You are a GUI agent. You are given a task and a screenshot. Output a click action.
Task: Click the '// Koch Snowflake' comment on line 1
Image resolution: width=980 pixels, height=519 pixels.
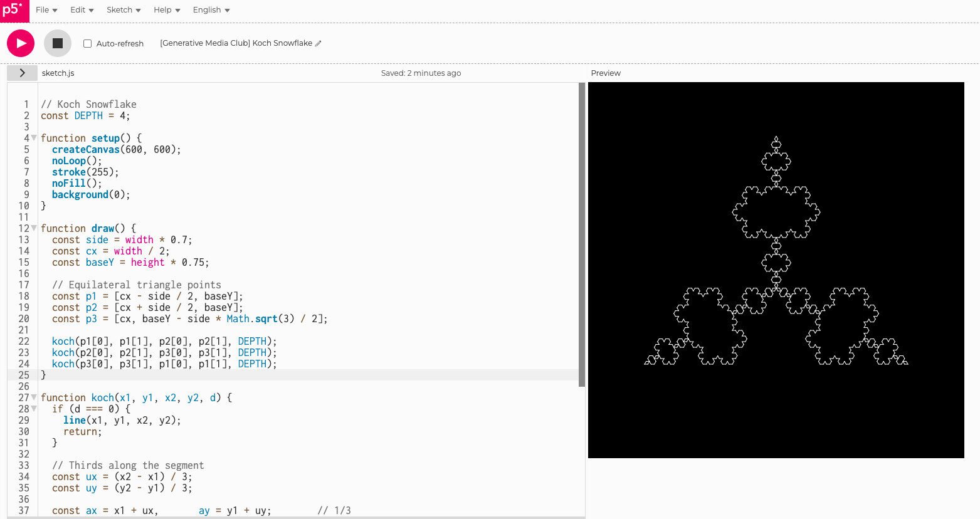pos(88,104)
